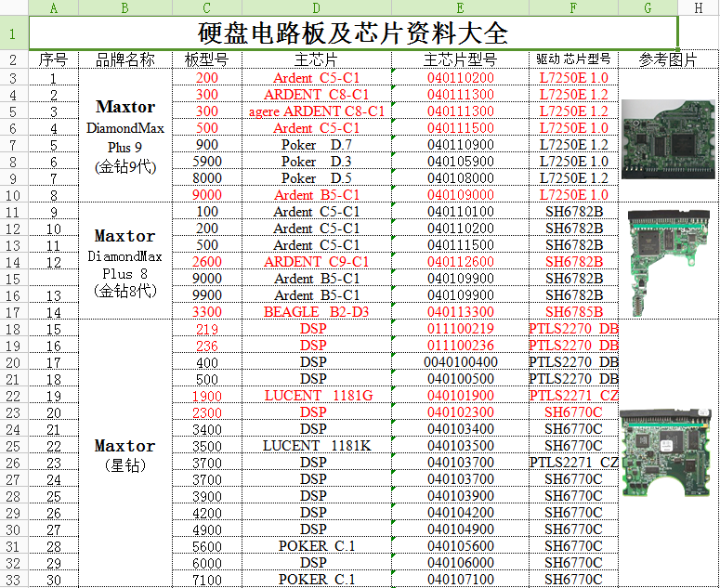Click red board model cell 2600
The height and width of the screenshot is (588, 720).
(x=207, y=262)
